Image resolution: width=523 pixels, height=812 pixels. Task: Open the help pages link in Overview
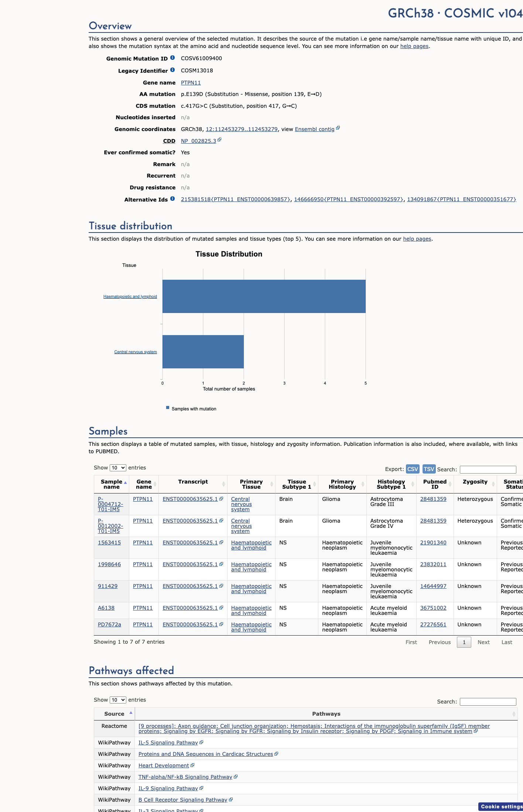414,46
